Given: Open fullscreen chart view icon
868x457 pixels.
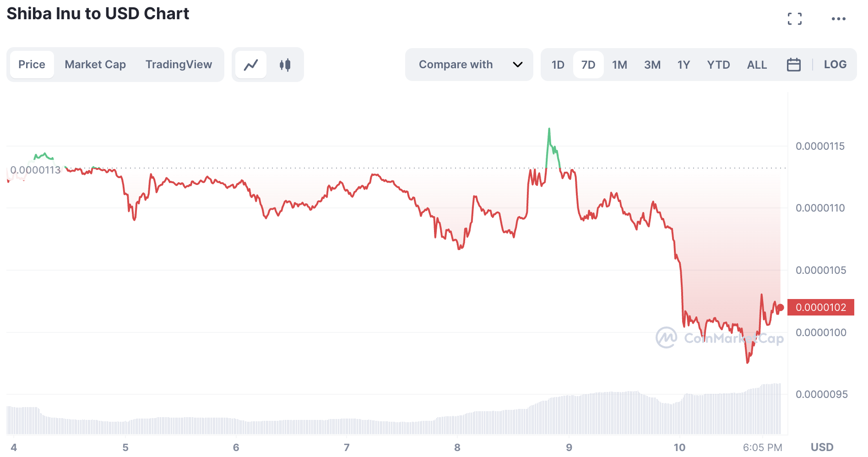Looking at the screenshot, I should [x=795, y=19].
